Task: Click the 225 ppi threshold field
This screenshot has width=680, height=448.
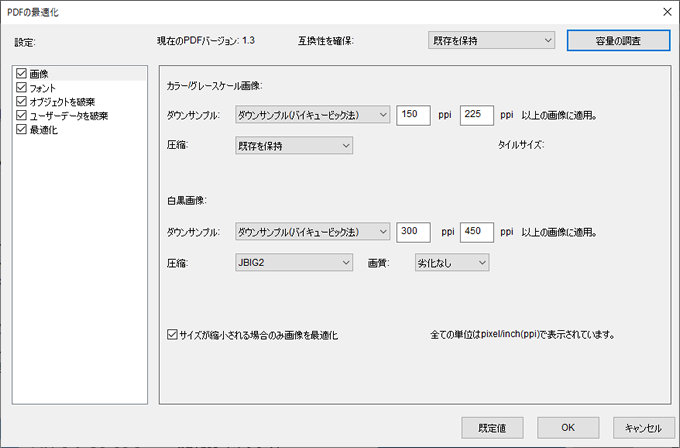Action: click(x=476, y=115)
